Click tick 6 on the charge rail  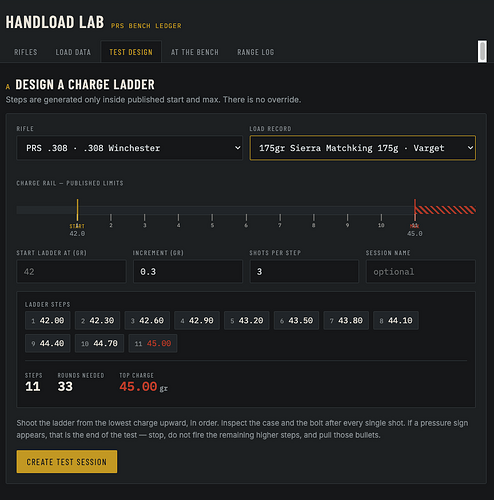tap(246, 221)
